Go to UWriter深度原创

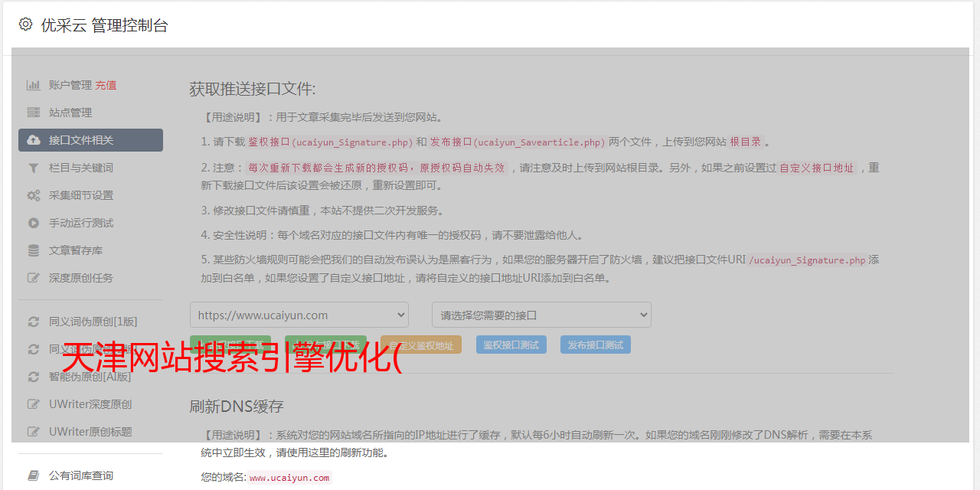point(90,404)
